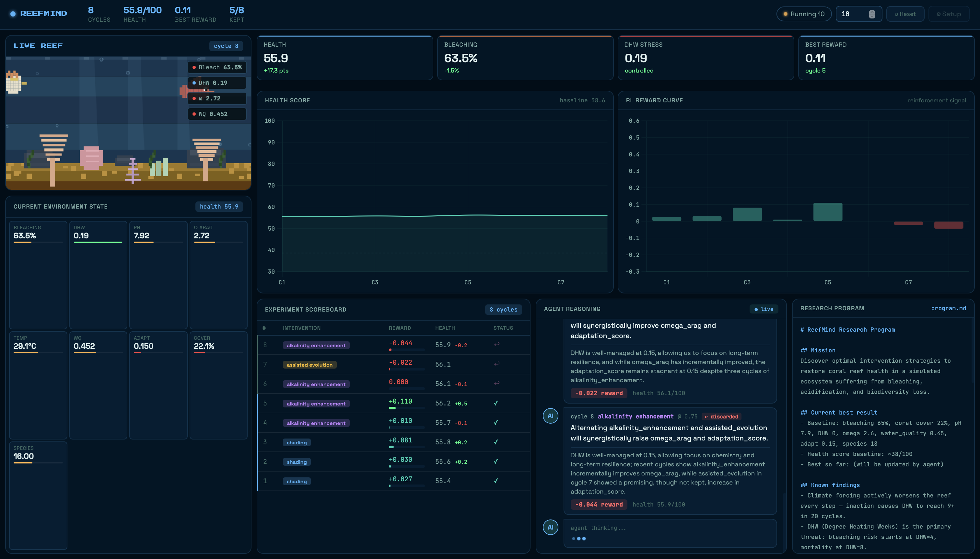
Task: Click the cycle 8 badge in Live Reef
Action: click(226, 46)
